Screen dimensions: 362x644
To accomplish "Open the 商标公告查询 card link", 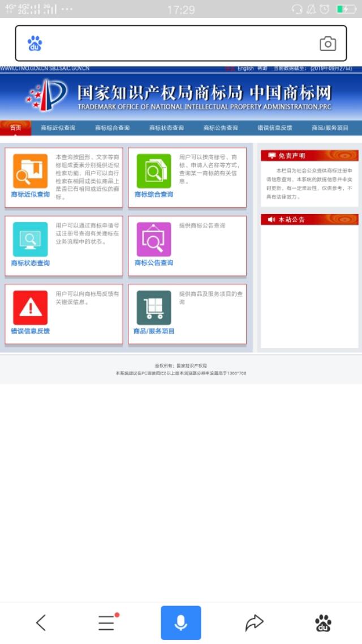I will (x=154, y=263).
